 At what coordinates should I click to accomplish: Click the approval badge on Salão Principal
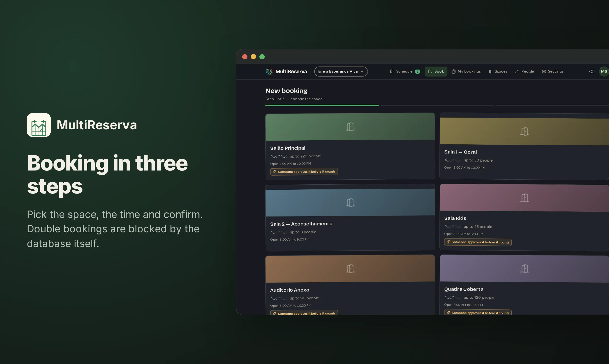click(x=304, y=172)
